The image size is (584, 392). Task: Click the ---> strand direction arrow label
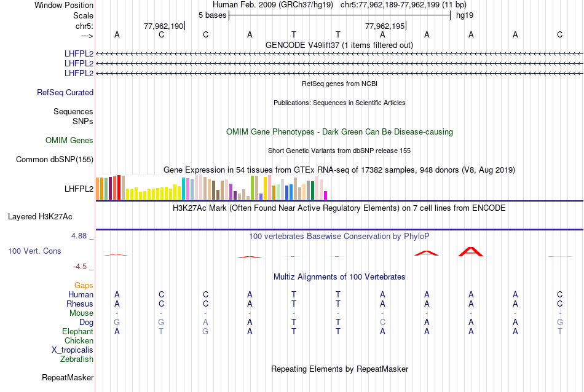[87, 36]
